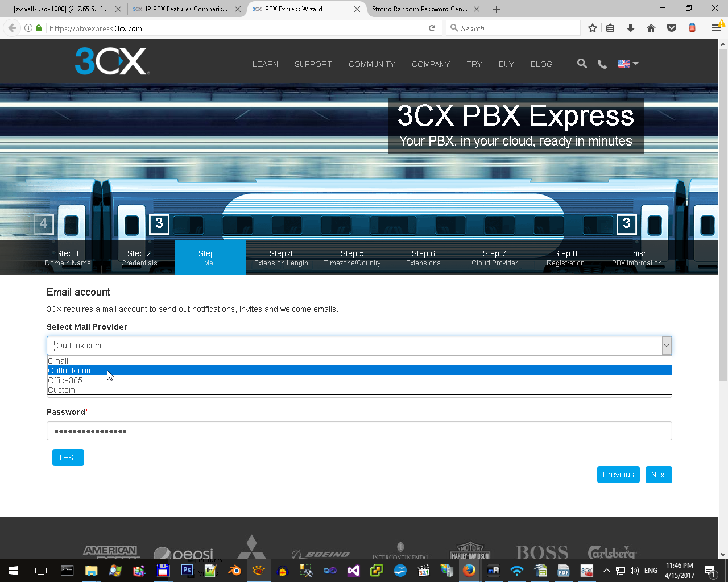This screenshot has width=728, height=582.
Task: Click the TEST button
Action: click(x=68, y=458)
